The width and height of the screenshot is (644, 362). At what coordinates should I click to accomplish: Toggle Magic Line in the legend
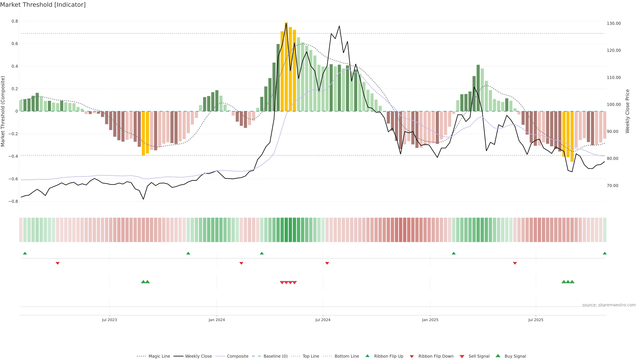pyautogui.click(x=159, y=356)
